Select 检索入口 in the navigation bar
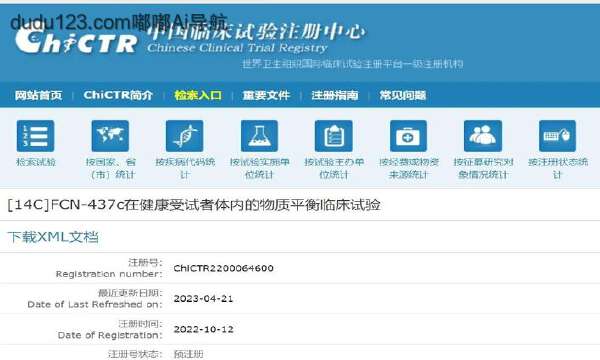 click(198, 95)
